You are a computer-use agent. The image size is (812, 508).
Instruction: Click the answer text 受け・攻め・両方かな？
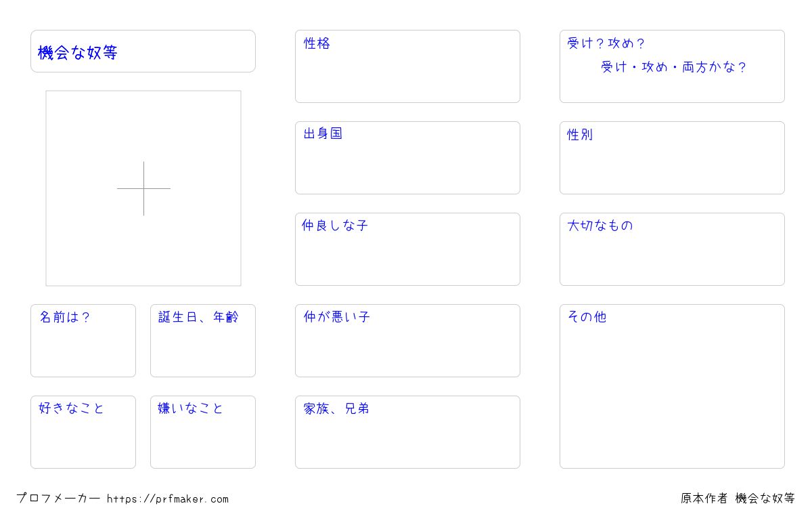click(x=674, y=67)
